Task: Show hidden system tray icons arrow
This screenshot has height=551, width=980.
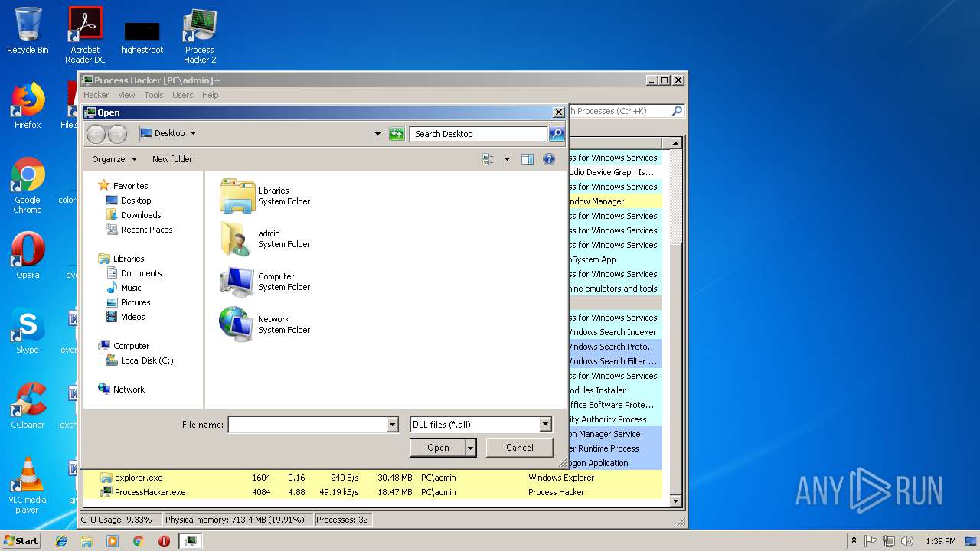Action: pyautogui.click(x=854, y=541)
